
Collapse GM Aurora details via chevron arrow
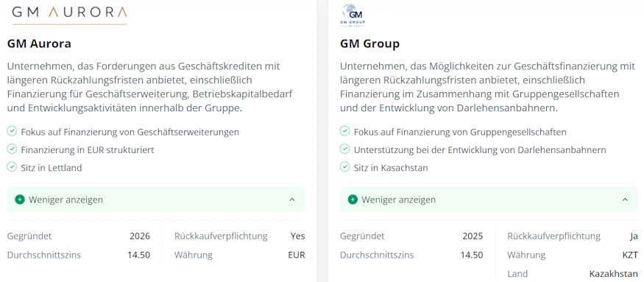(292, 200)
